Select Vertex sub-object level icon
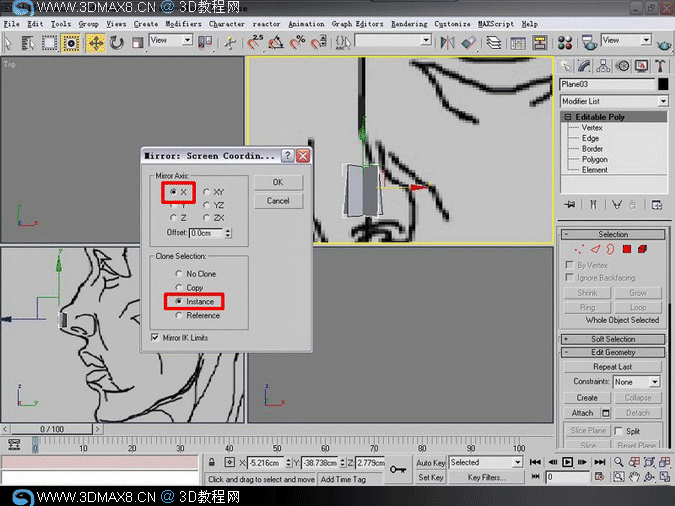Screen dimensions: 675x506 click(579, 249)
